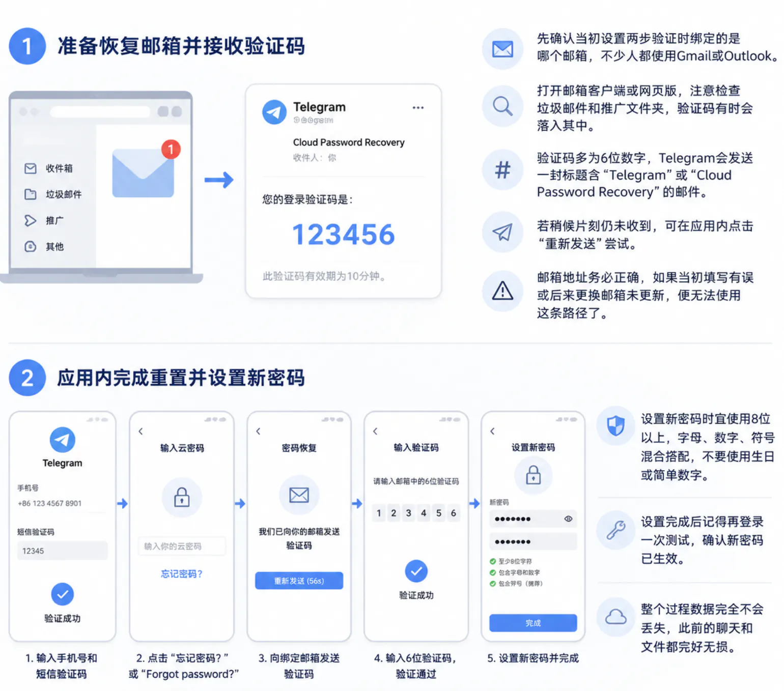Image resolution: width=784 pixels, height=691 pixels.
Task: Click the Telegram logo in the email card
Action: 274,112
